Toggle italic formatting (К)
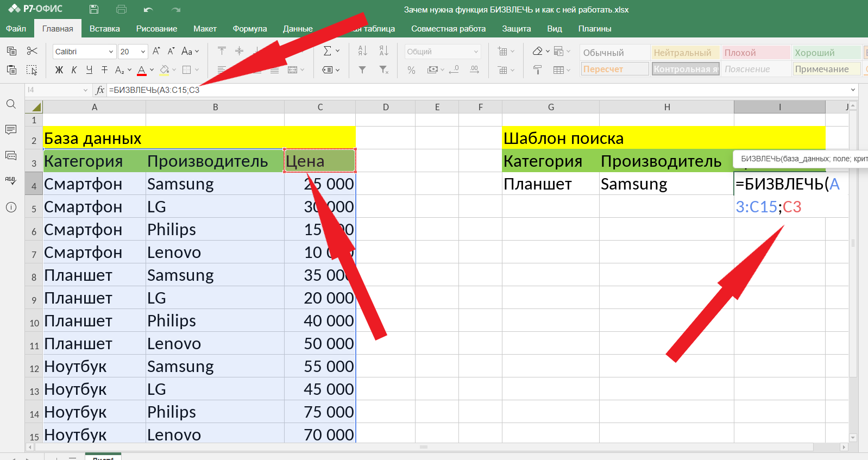 (x=74, y=70)
